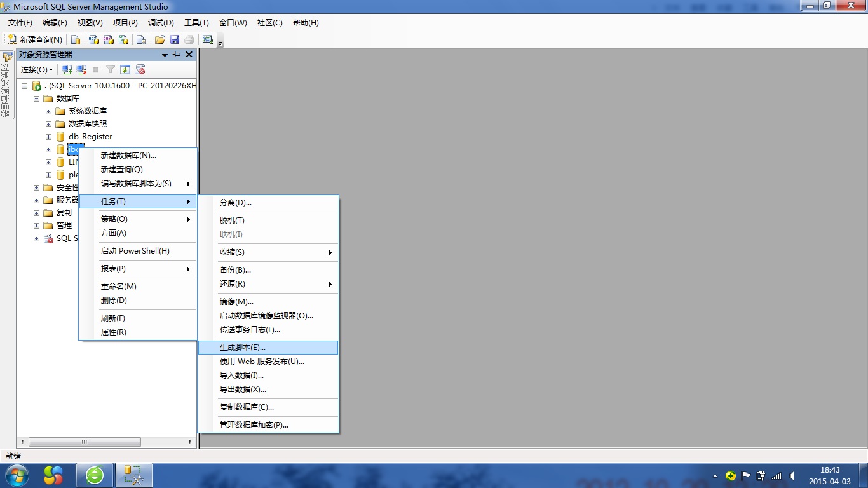
Task: Collapse the 数据库 (Databases) folder
Action: (x=36, y=98)
